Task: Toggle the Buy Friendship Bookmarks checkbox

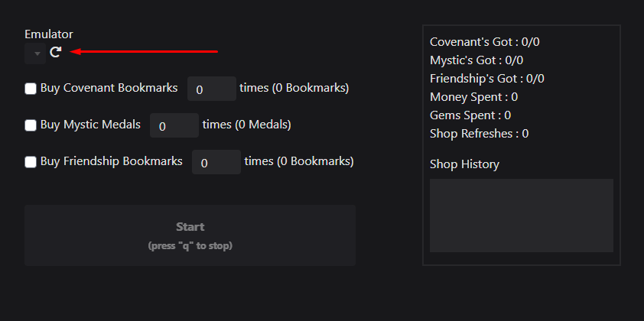Action: (31, 162)
